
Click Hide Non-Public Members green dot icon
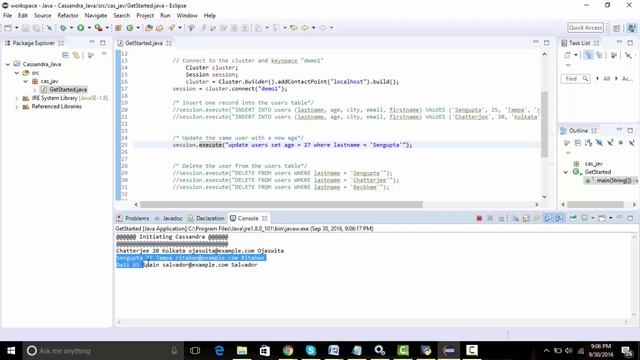[x=621, y=142]
